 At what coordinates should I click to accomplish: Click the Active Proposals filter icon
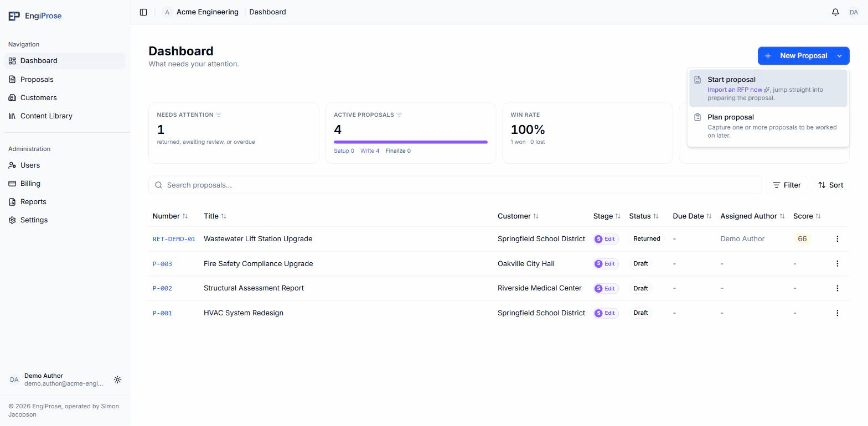tap(399, 115)
